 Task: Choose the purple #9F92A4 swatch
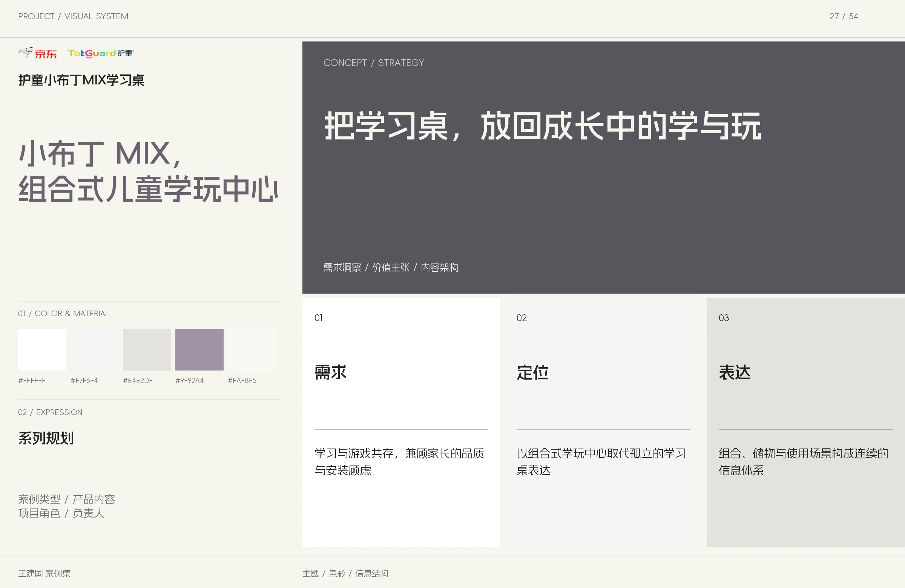click(199, 349)
